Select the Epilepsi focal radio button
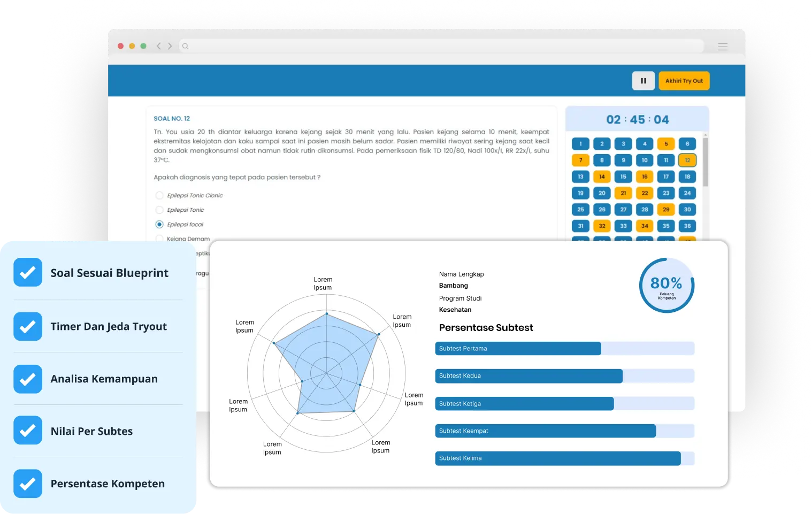Viewport: 812px width, 514px height. coord(159,224)
